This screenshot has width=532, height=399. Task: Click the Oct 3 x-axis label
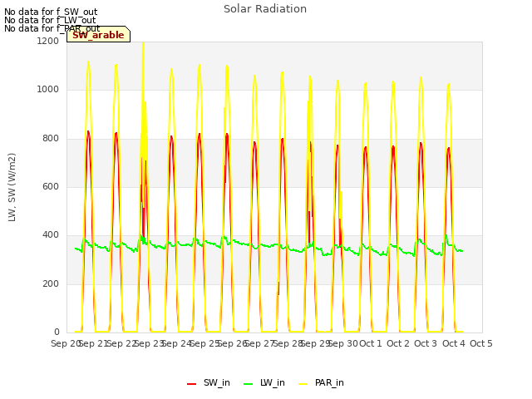tap(426, 343)
